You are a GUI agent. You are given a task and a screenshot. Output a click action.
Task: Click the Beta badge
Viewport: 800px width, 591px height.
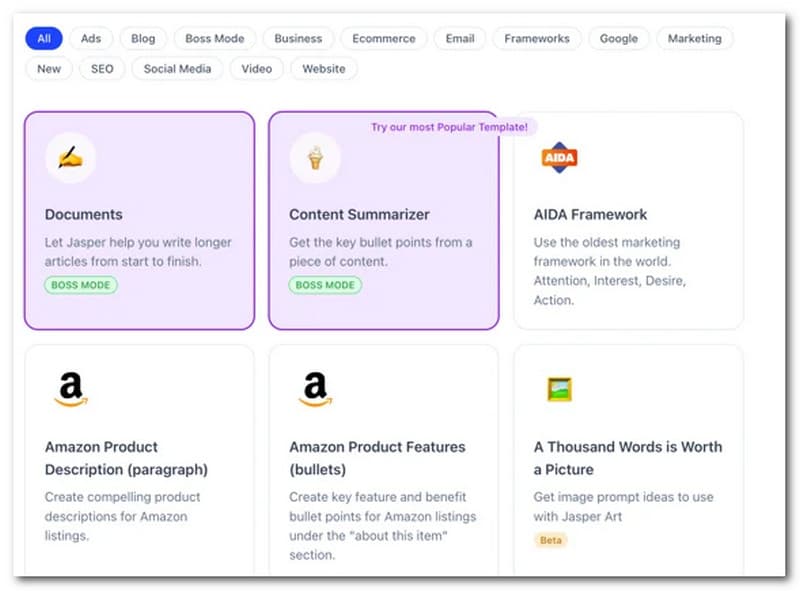tap(551, 540)
